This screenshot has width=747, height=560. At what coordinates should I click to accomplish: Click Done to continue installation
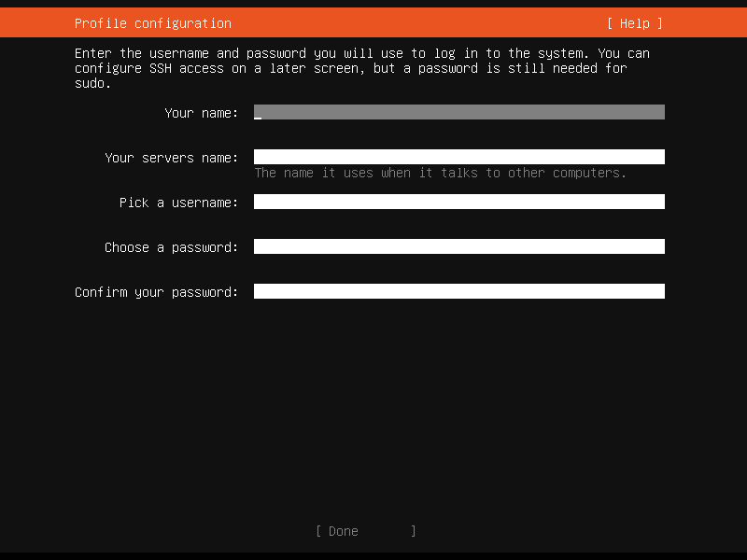364,530
